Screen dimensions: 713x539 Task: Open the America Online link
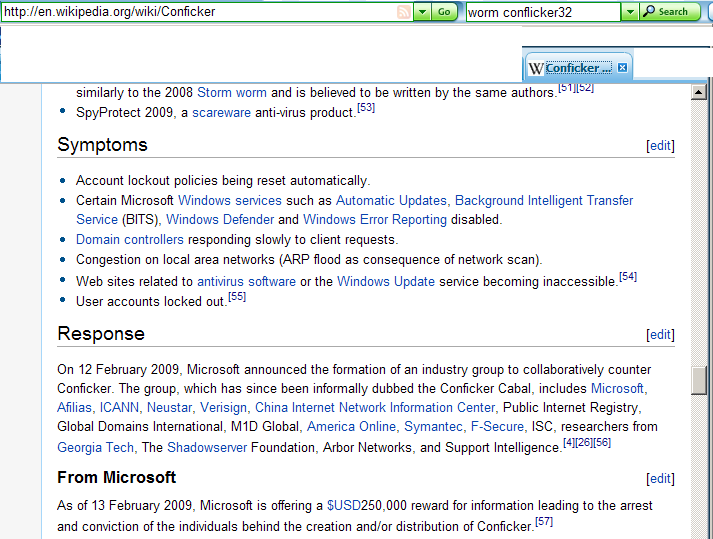(x=351, y=427)
